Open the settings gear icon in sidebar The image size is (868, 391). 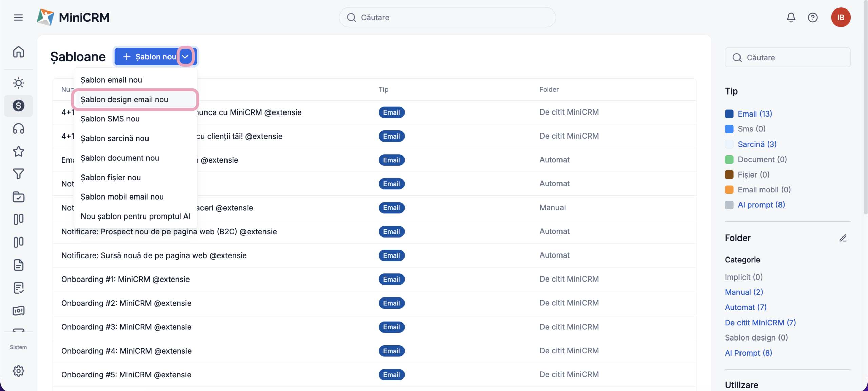(x=18, y=371)
